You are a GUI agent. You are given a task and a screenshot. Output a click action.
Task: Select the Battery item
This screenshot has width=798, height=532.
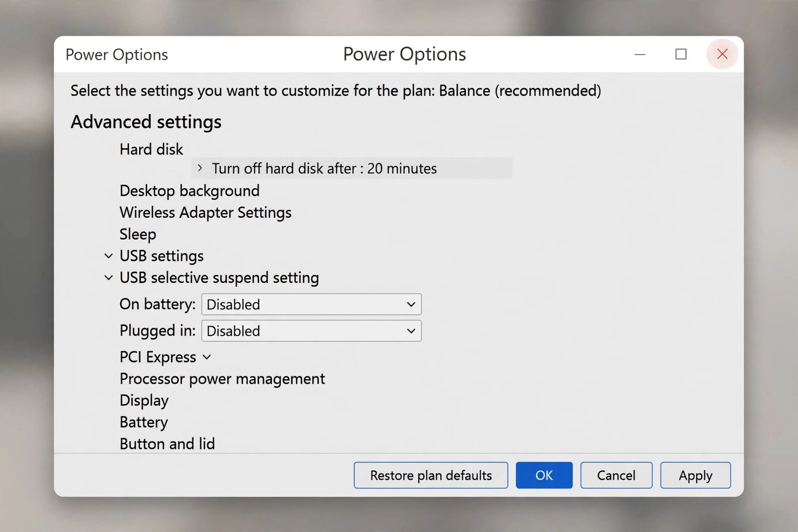click(x=144, y=422)
